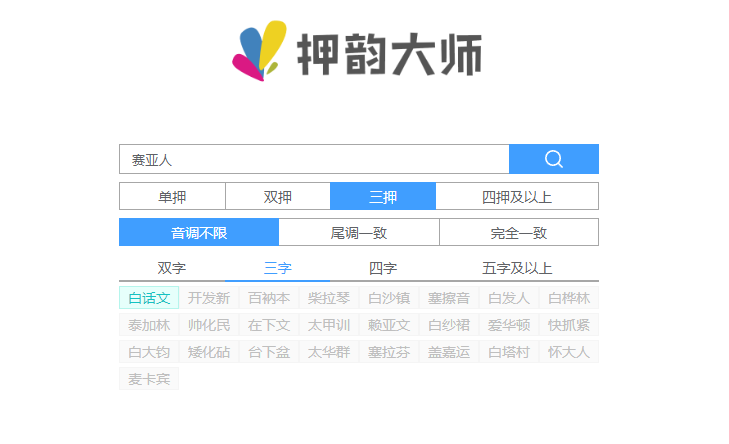The height and width of the screenshot is (444, 729).
Task: Choose the result word 爱华顿
Action: coord(509,325)
